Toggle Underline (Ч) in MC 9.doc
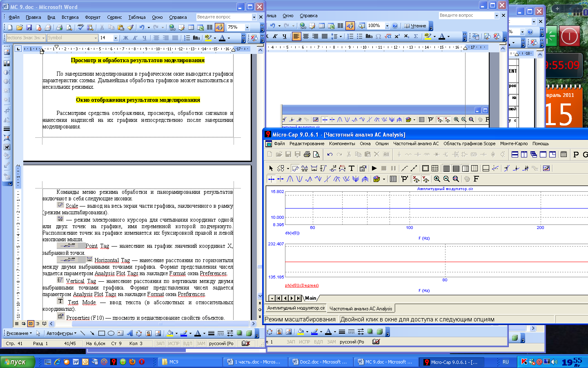 coord(145,38)
